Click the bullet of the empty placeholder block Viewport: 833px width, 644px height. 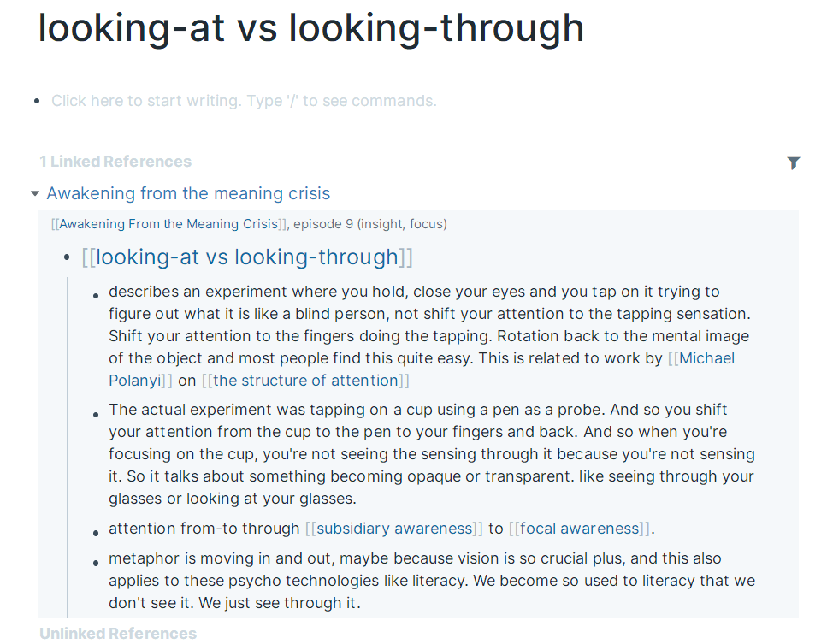pyautogui.click(x=37, y=102)
